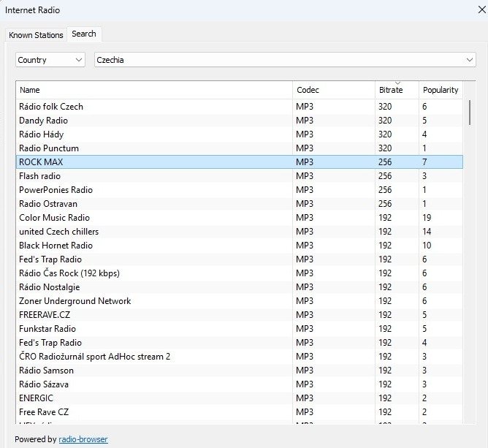Click the station list vertical scrollbar thumb
Viewport: 488px width, 448px height.
click(469, 113)
